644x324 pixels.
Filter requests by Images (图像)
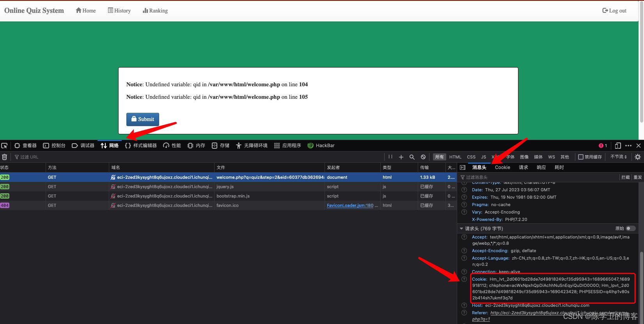tap(524, 157)
